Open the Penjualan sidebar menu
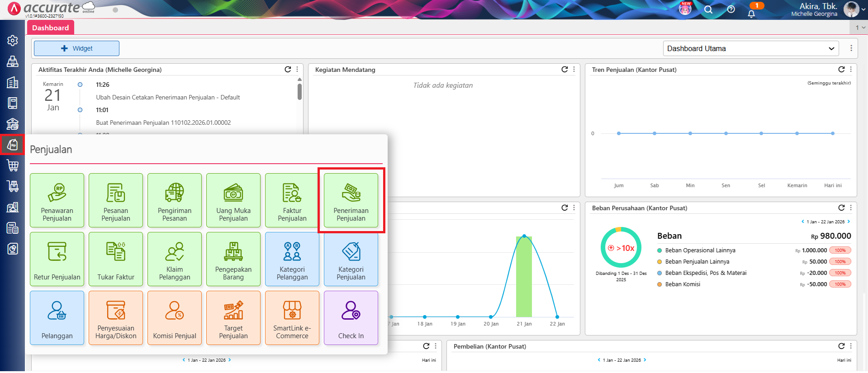 tap(13, 145)
